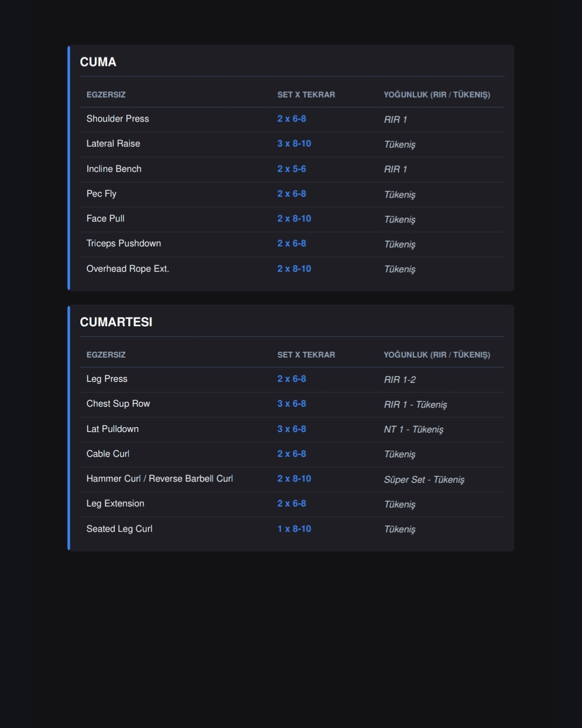This screenshot has width=582, height=728.
Task: Click the Leg Extension exercise name
Action: tap(115, 503)
